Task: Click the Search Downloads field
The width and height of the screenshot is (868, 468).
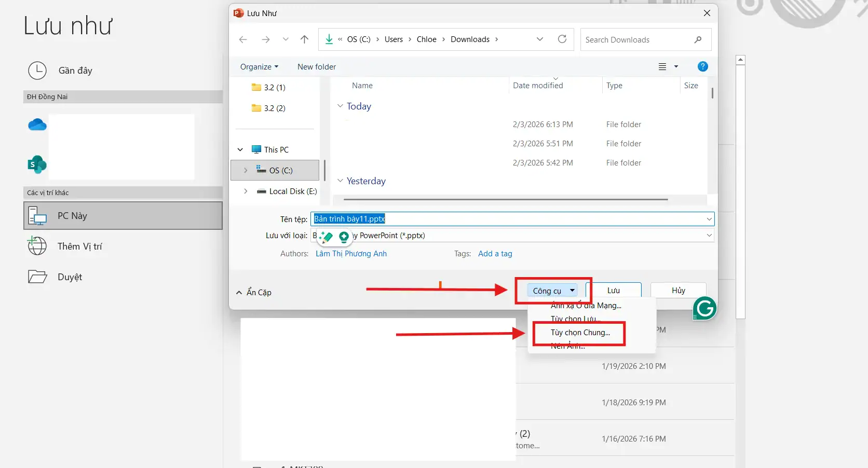Action: point(638,40)
